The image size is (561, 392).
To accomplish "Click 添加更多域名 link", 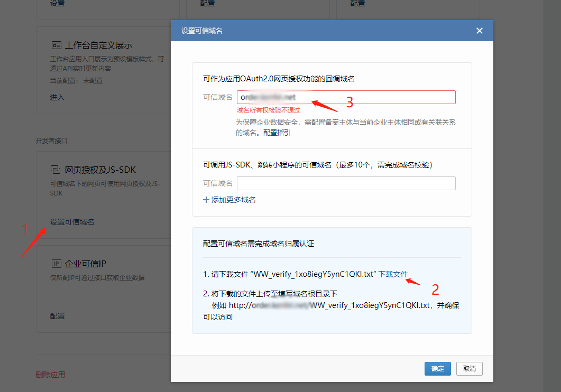I will click(233, 200).
